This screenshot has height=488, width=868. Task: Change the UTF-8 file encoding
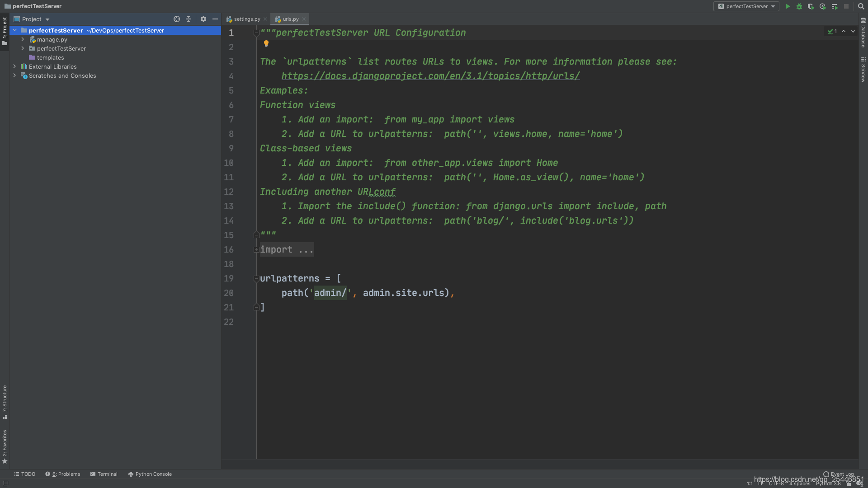(776, 483)
